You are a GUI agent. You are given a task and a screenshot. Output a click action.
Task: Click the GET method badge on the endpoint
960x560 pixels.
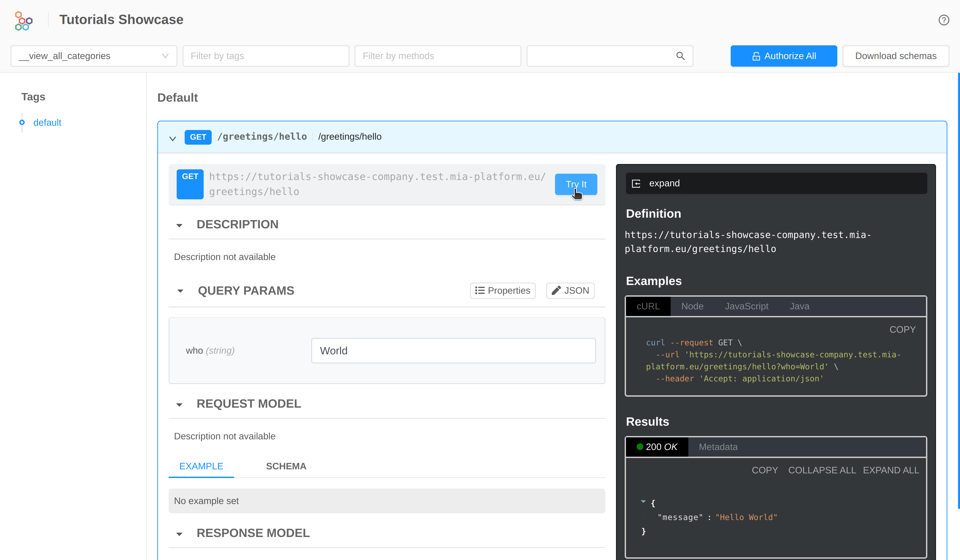coord(198,137)
